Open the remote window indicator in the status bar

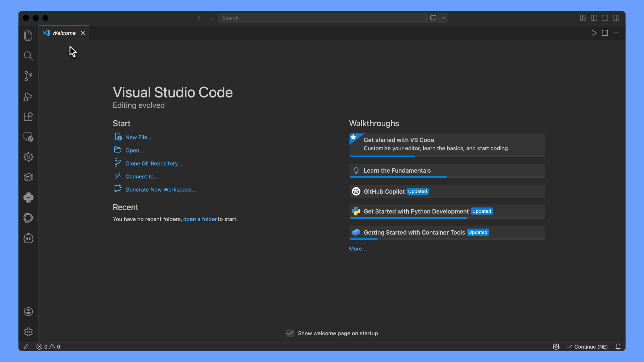(26, 347)
